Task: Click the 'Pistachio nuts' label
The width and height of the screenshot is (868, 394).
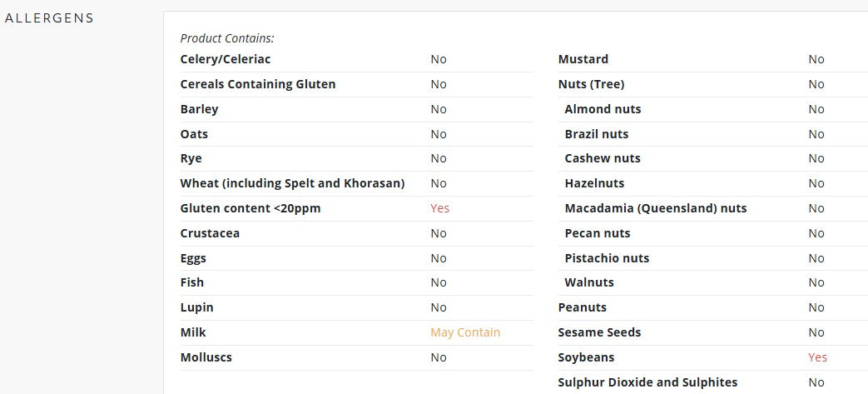Action: click(607, 258)
